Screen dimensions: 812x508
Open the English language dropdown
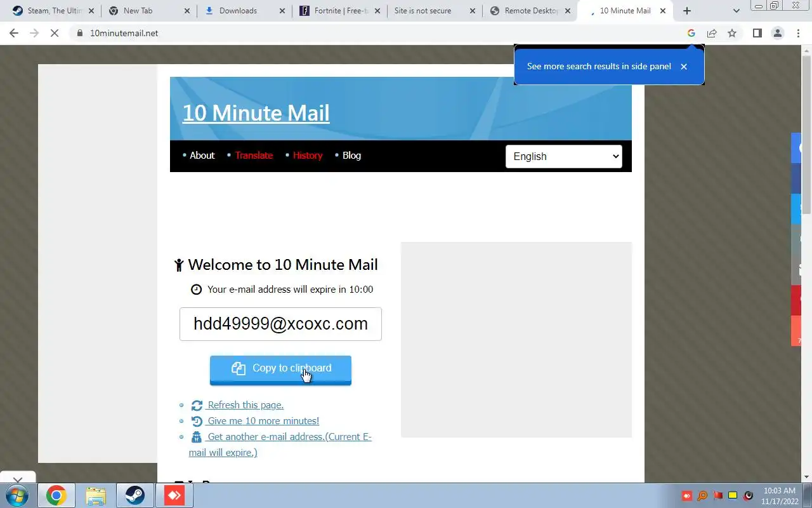563,156
